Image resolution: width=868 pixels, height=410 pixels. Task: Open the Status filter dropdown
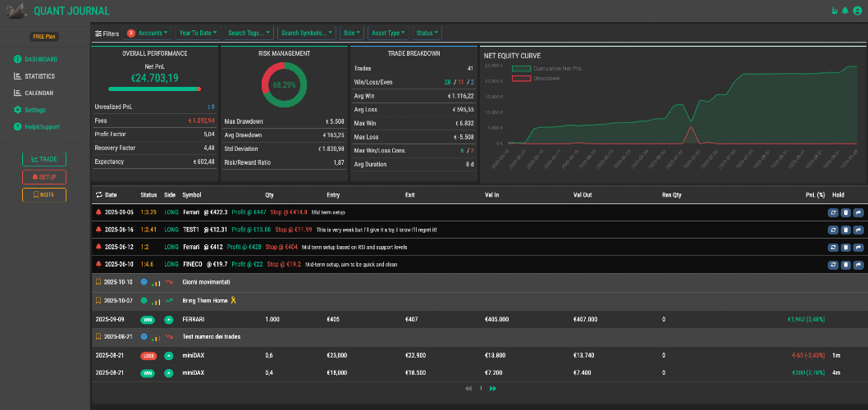coord(427,33)
